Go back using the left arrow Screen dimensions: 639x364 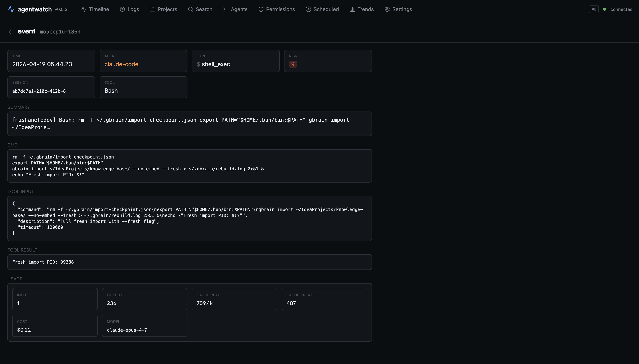[x=10, y=31]
